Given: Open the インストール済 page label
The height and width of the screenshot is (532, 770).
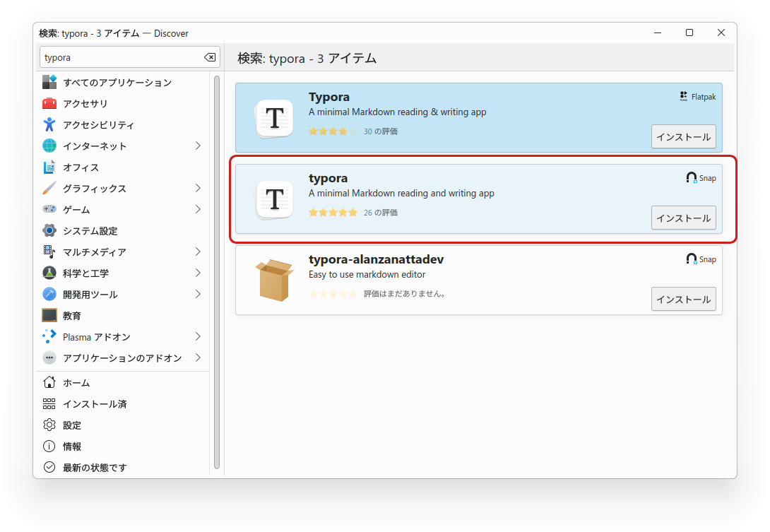Looking at the screenshot, I should [95, 404].
